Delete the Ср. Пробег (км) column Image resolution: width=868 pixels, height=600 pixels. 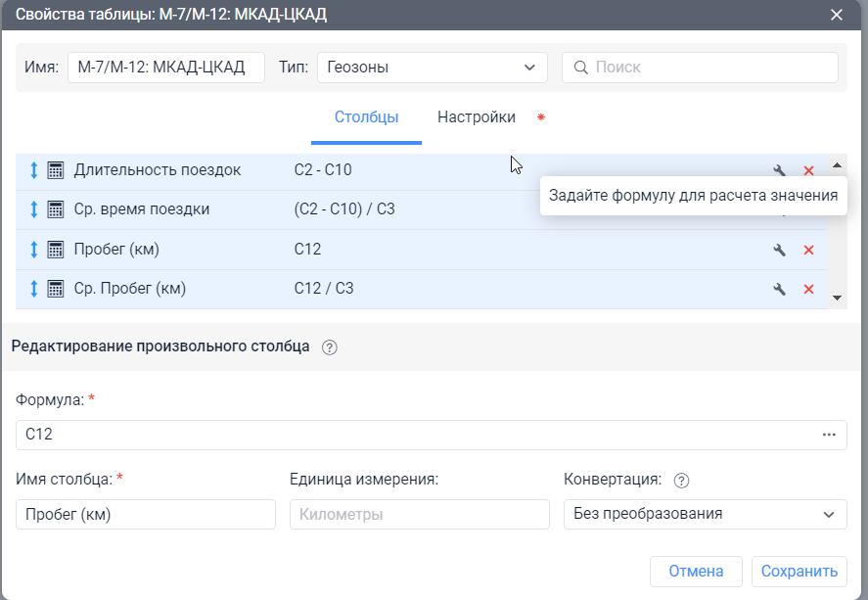point(808,289)
